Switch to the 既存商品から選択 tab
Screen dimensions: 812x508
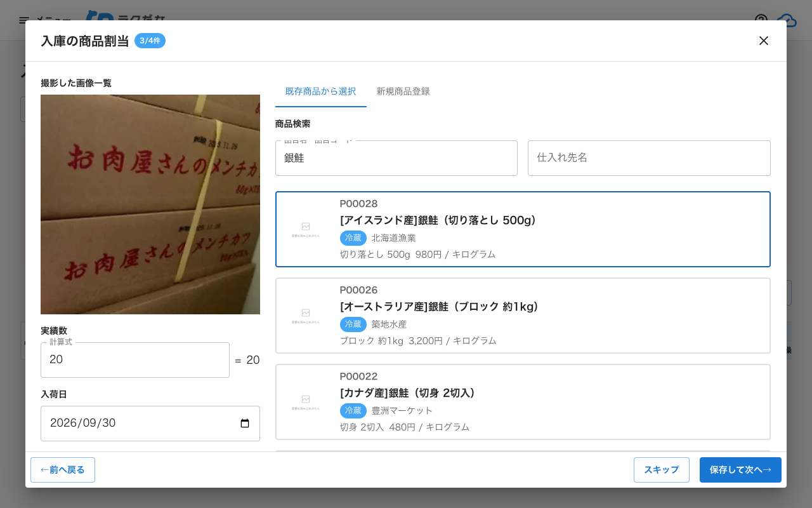point(321,91)
